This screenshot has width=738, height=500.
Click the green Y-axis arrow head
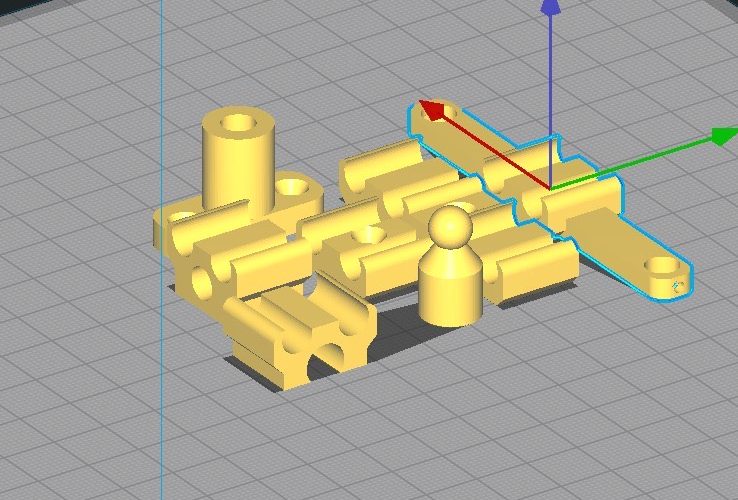tap(723, 136)
